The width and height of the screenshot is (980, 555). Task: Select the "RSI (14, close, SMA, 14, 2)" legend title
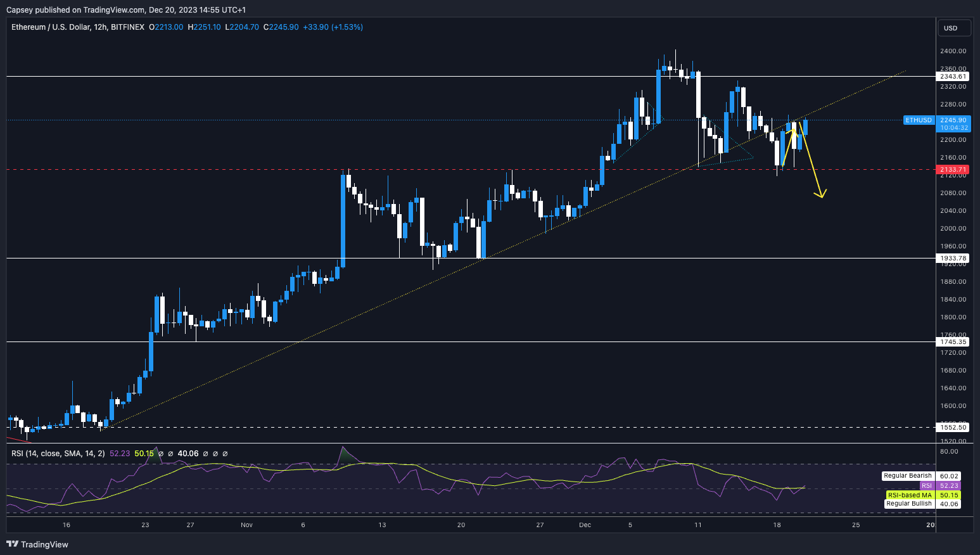click(x=58, y=454)
